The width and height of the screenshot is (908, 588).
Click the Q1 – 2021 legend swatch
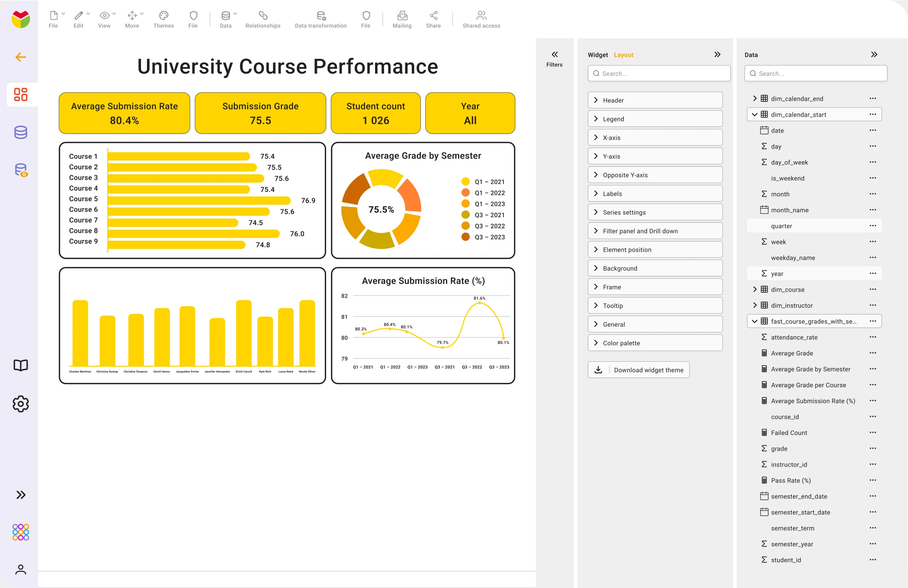[465, 182]
